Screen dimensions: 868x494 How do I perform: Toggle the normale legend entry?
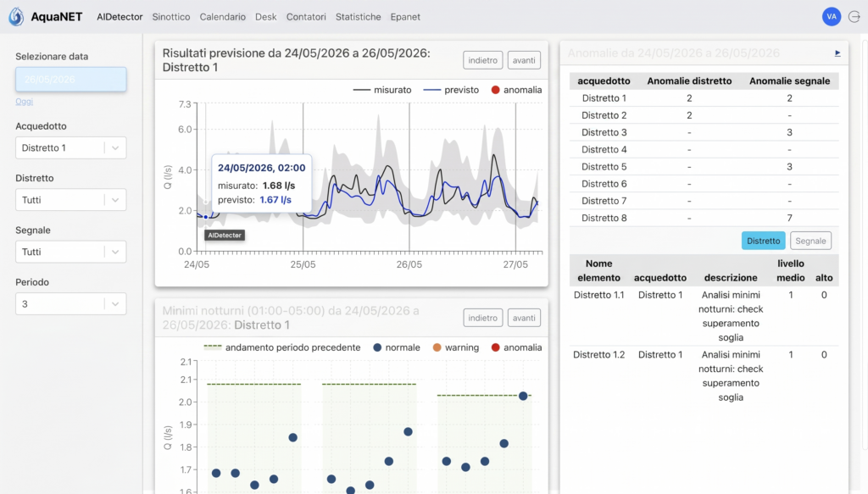(397, 347)
